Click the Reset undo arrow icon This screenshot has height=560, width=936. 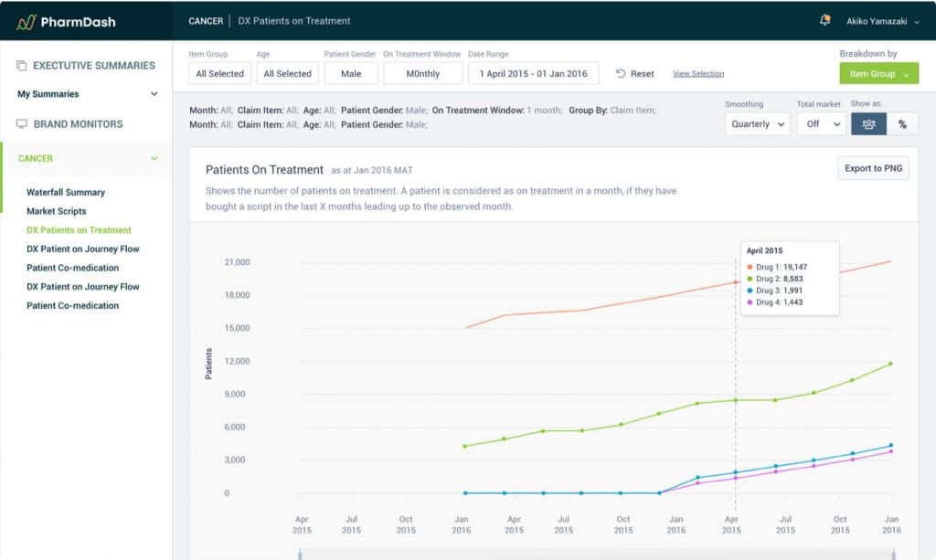tap(621, 73)
